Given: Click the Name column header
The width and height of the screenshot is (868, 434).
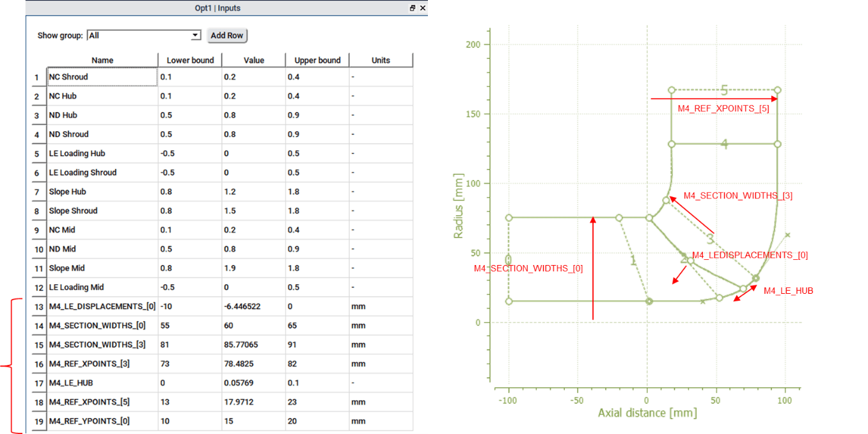Looking at the screenshot, I should [102, 60].
